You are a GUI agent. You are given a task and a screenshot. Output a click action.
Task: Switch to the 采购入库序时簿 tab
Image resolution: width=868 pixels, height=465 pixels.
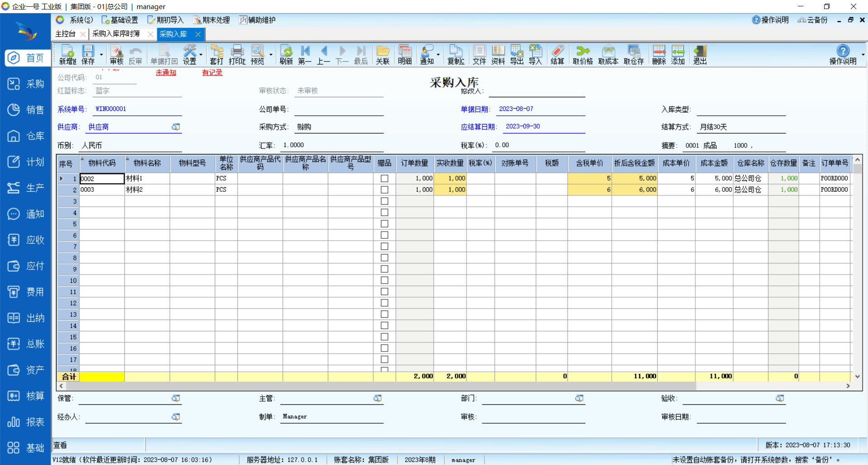coord(116,34)
